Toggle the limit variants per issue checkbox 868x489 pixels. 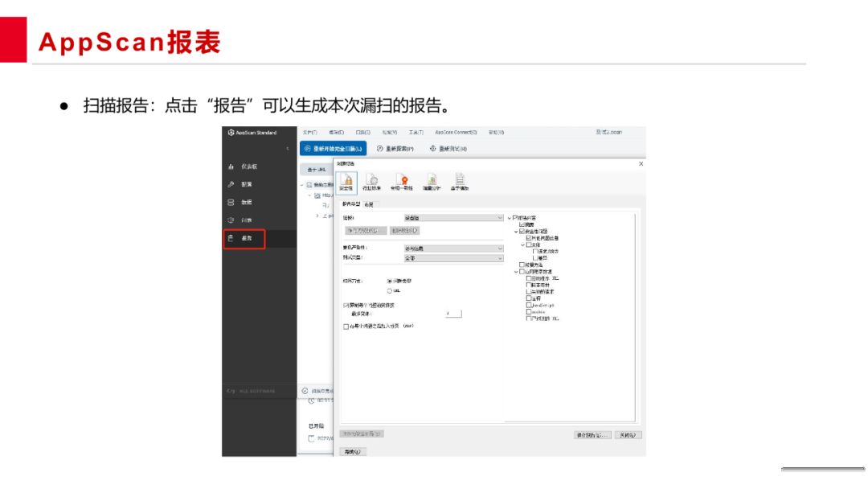click(x=346, y=306)
